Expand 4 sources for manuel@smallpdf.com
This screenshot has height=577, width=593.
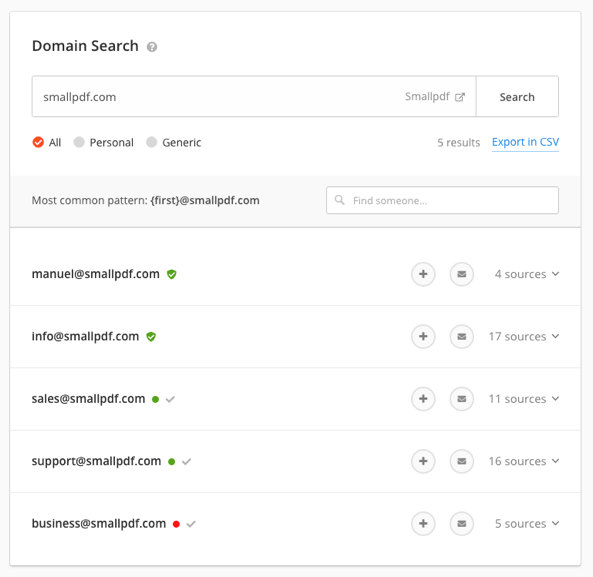pos(527,274)
